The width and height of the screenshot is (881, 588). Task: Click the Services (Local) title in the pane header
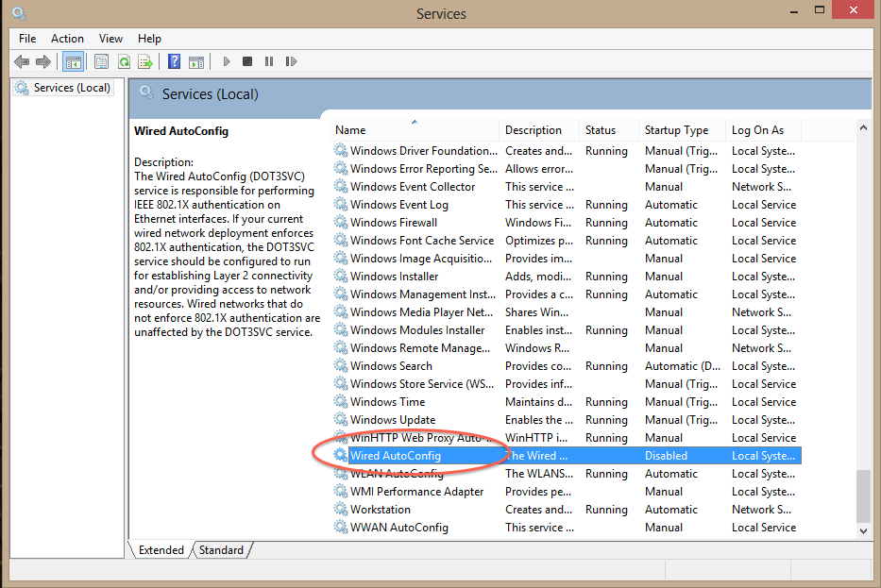pyautogui.click(x=211, y=93)
